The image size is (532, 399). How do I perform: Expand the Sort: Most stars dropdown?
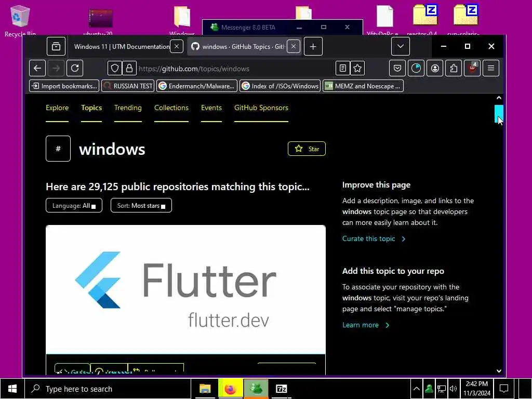141,205
